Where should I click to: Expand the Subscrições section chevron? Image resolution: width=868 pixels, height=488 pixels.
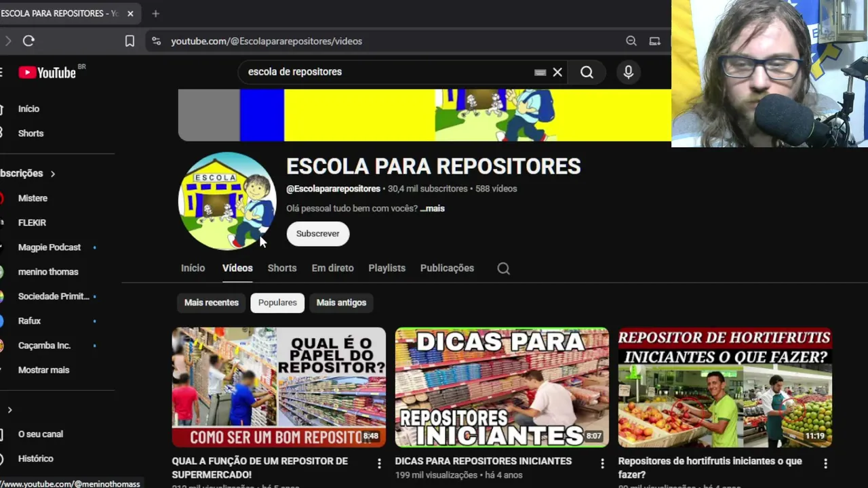point(53,174)
